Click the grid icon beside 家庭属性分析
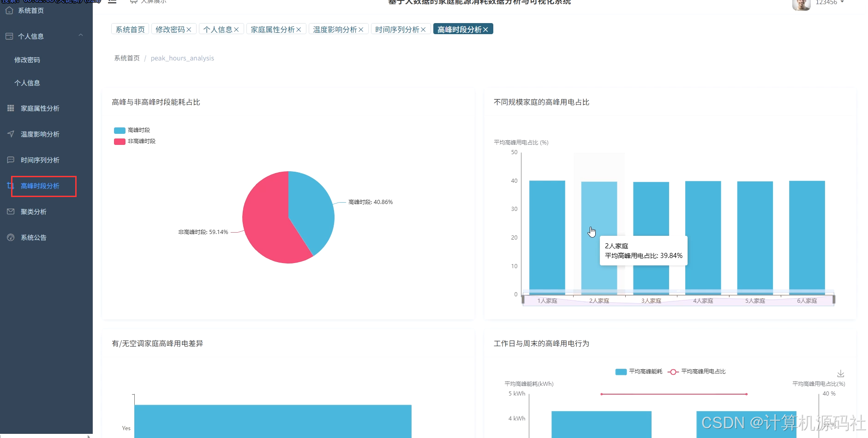This screenshot has height=438, width=868. (x=11, y=108)
